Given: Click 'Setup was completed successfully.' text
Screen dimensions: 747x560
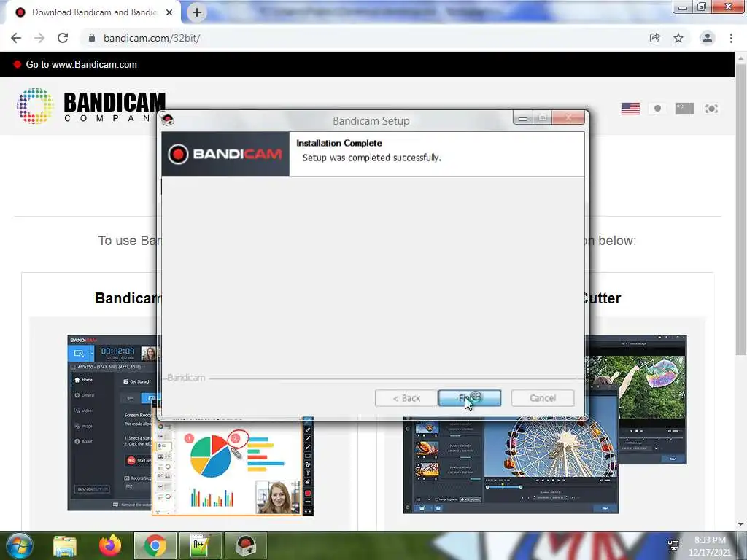Looking at the screenshot, I should (x=372, y=157).
